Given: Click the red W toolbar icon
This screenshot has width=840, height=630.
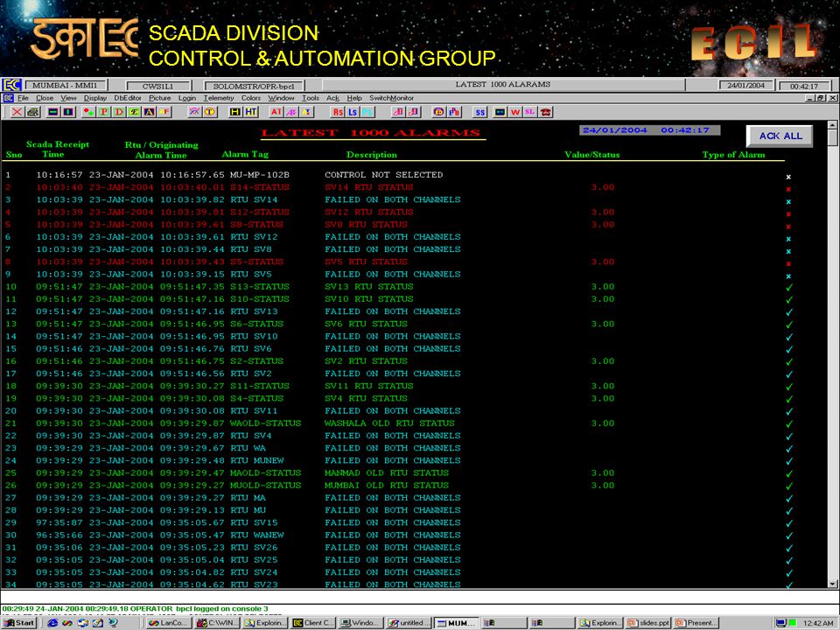Looking at the screenshot, I should click(x=514, y=112).
